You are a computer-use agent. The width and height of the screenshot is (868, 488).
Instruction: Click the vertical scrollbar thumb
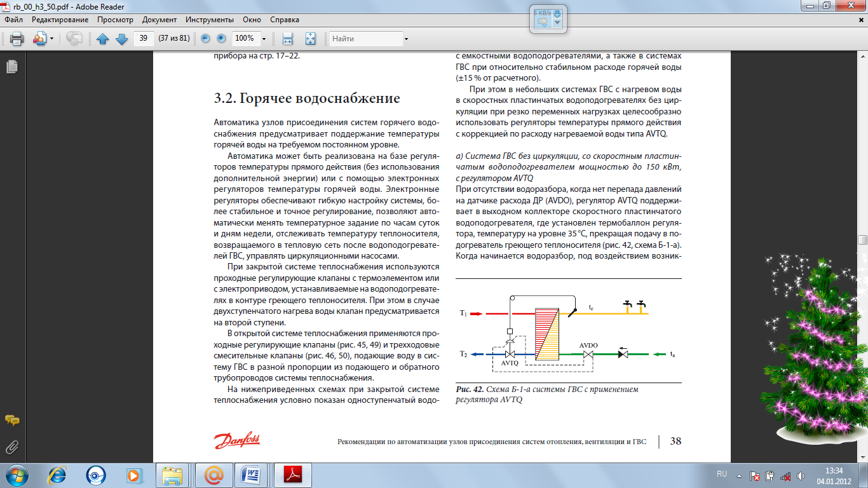click(862, 240)
